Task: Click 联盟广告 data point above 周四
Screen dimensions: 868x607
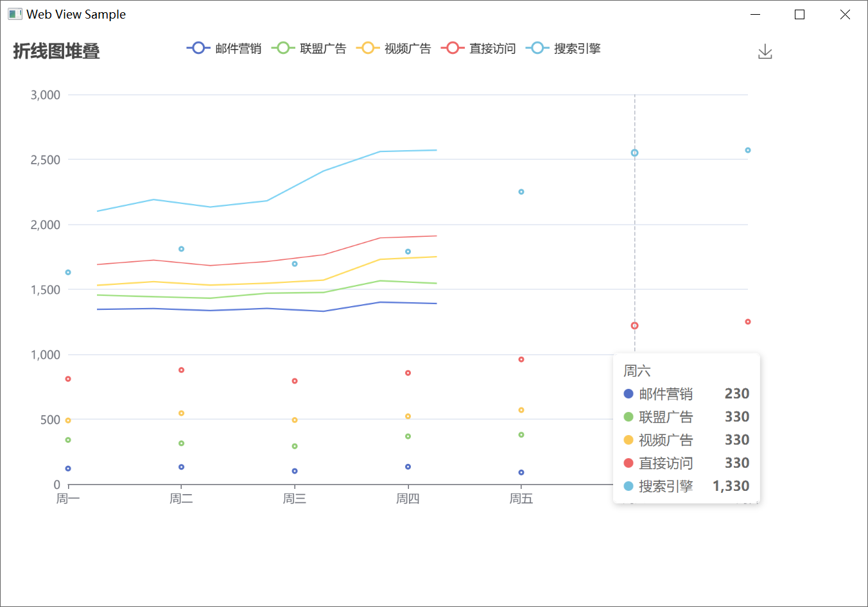Action: pyautogui.click(x=408, y=436)
